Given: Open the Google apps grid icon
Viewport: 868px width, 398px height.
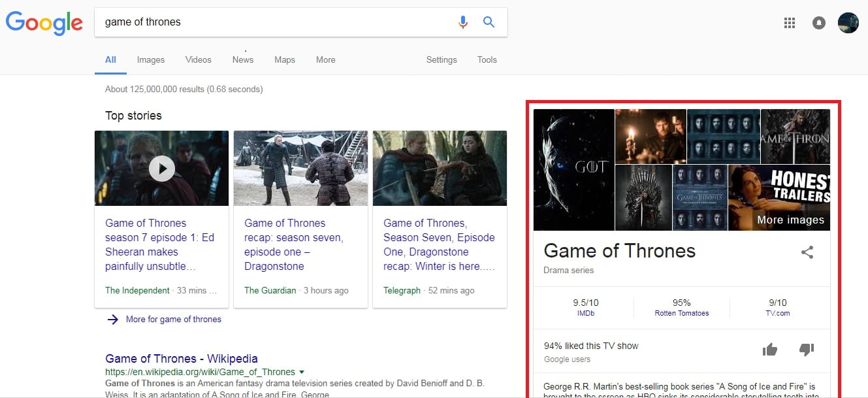Looking at the screenshot, I should point(789,23).
